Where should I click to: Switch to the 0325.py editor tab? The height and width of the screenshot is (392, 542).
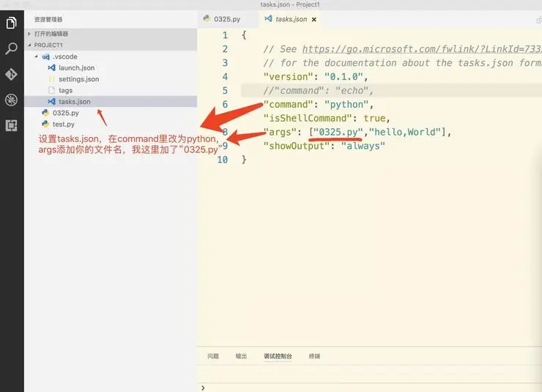(227, 19)
